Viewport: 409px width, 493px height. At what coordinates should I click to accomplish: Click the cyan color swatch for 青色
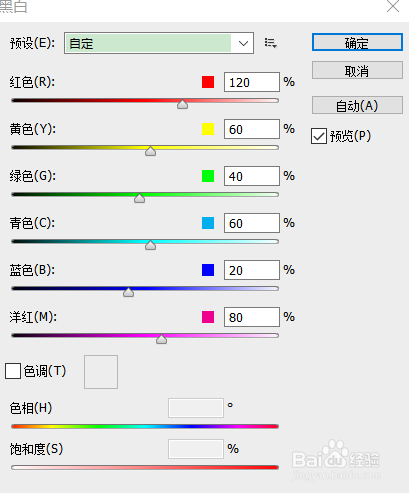(x=208, y=223)
